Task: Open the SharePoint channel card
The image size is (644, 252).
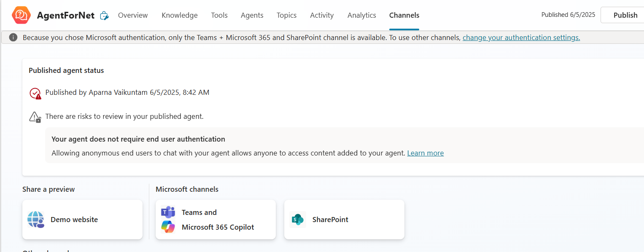Action: click(344, 220)
